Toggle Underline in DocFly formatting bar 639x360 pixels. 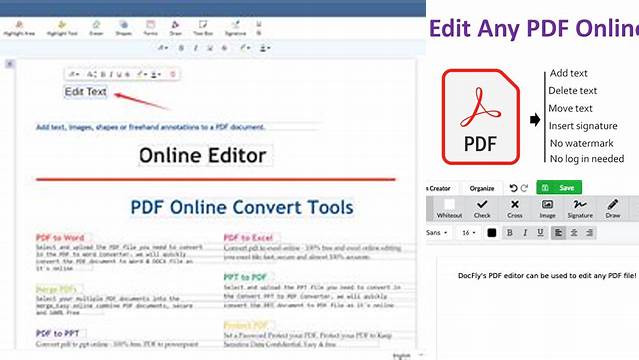540,233
